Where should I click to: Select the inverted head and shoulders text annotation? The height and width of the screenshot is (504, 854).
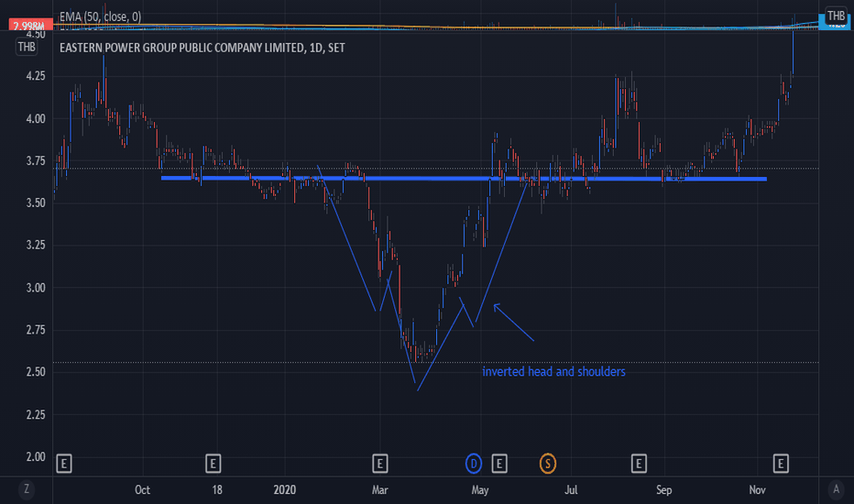click(553, 372)
